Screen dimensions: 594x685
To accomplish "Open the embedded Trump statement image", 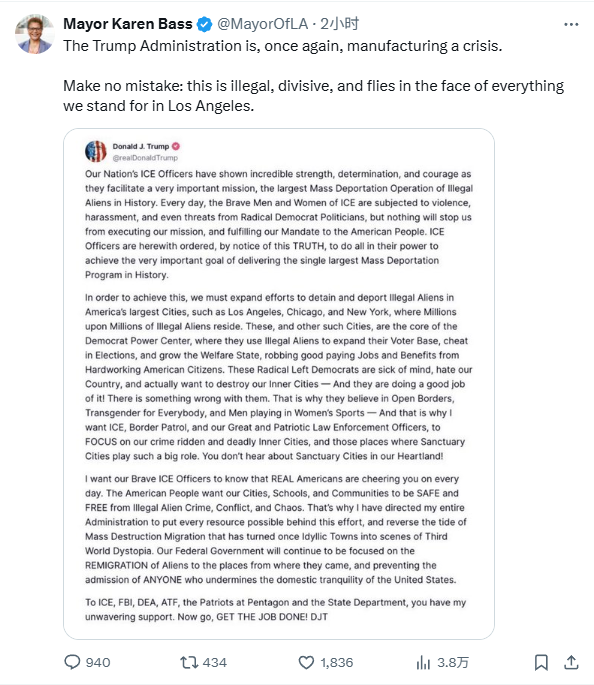I will tap(279, 384).
